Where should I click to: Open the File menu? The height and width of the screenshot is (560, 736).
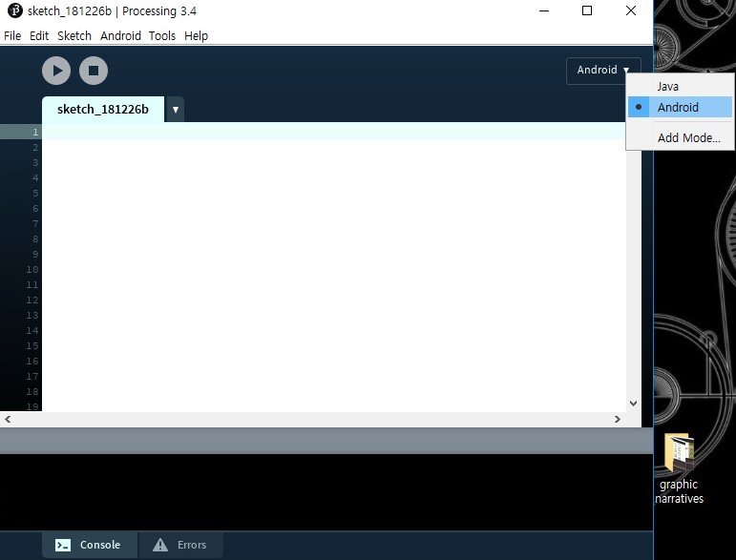(x=12, y=35)
